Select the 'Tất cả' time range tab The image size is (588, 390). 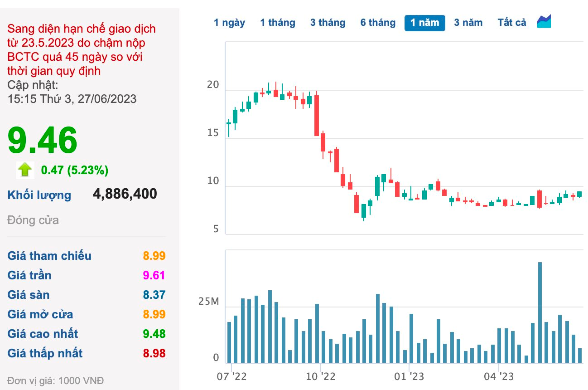[512, 23]
